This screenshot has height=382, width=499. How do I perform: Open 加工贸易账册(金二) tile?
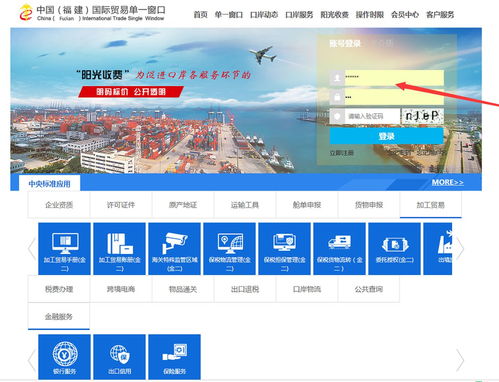click(119, 249)
